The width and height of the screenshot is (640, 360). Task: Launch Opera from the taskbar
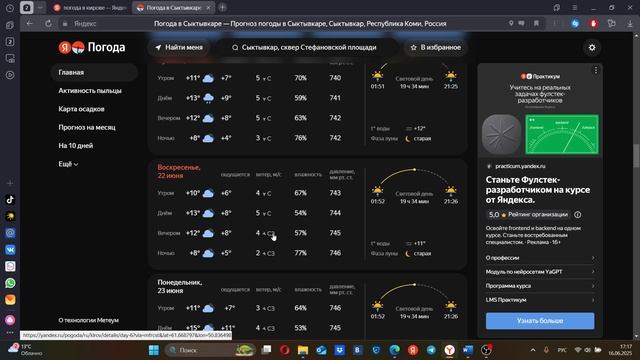point(284,350)
